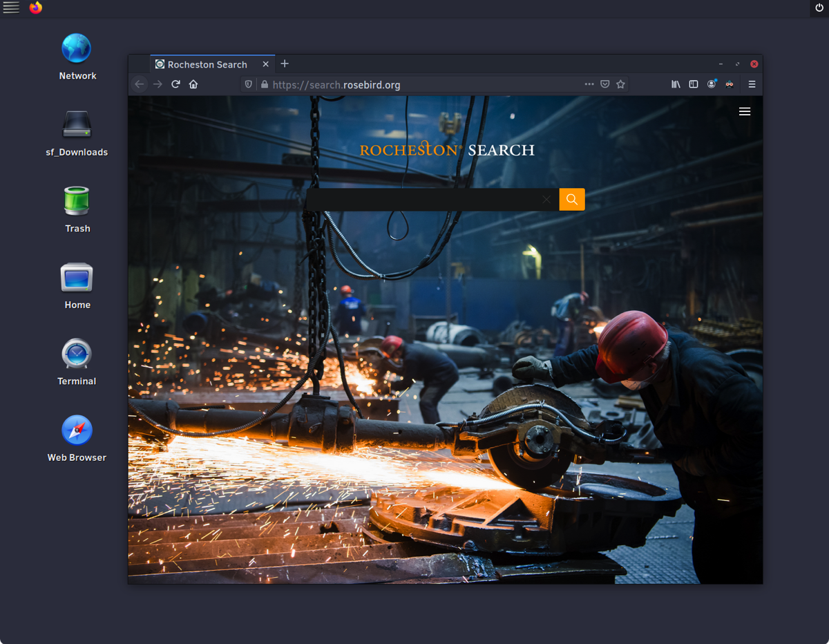829x644 pixels.
Task: Click the search input field
Action: click(x=421, y=200)
